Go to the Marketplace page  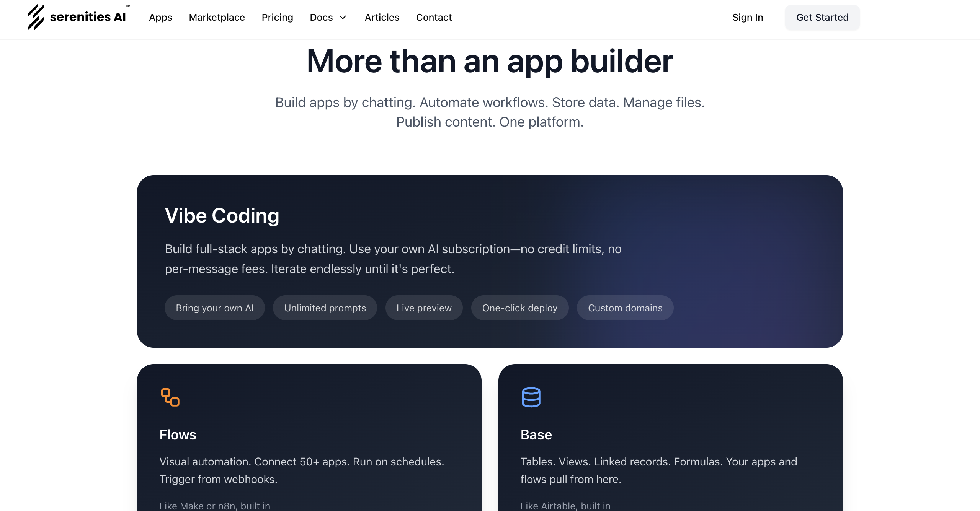click(x=217, y=18)
